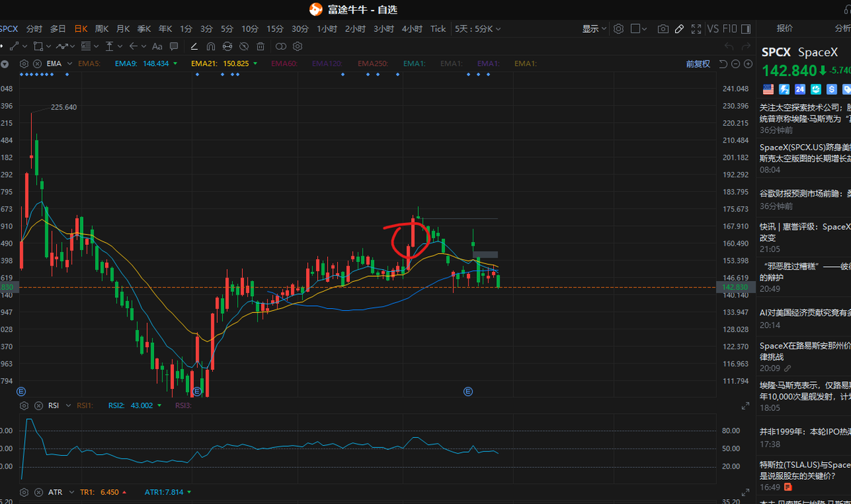Open the 5天：5分K period dropdown
The height and width of the screenshot is (504, 851).
(x=478, y=29)
